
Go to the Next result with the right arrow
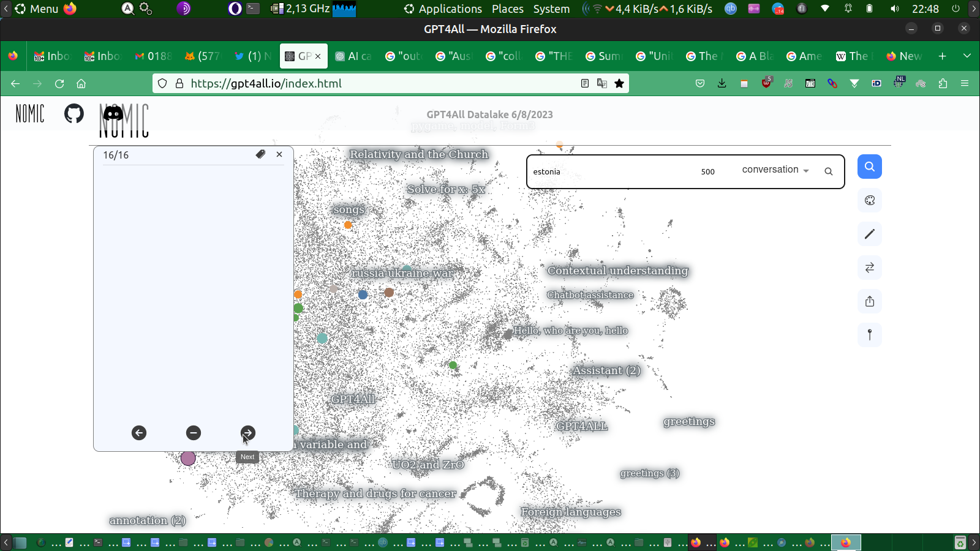click(x=248, y=433)
